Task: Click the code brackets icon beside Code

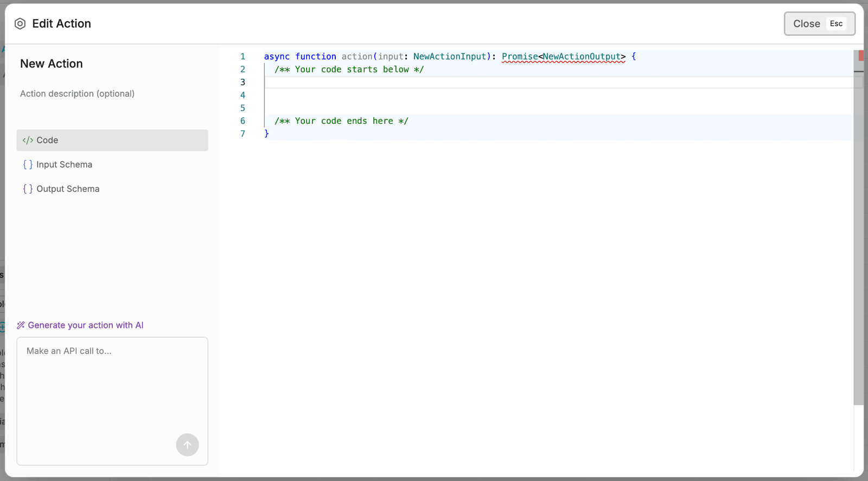Action: (x=28, y=140)
